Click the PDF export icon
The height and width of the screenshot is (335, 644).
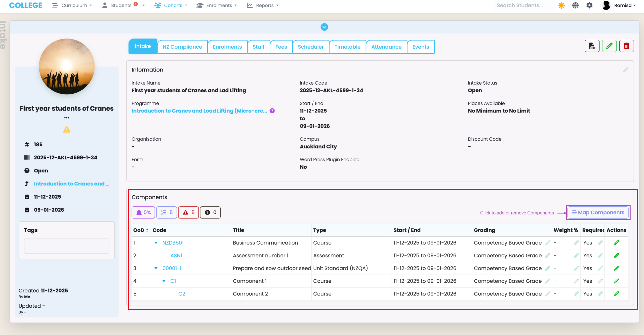point(592,46)
